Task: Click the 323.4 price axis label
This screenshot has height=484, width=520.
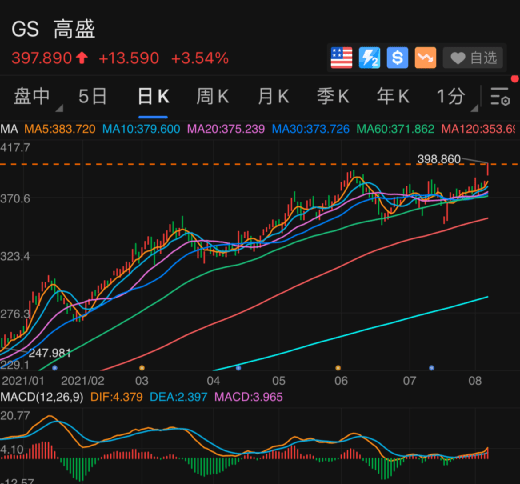Action: (x=15, y=257)
